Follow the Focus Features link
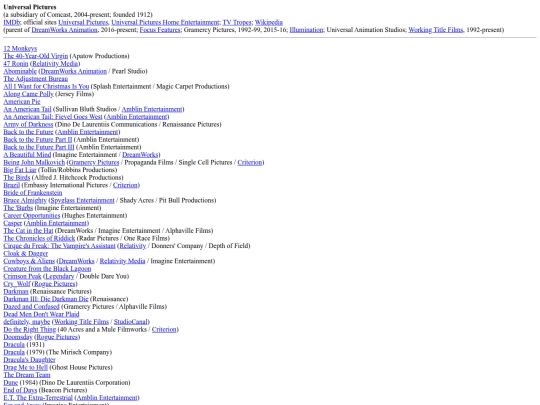Image resolution: width=540 pixels, height=405 pixels. [x=160, y=30]
